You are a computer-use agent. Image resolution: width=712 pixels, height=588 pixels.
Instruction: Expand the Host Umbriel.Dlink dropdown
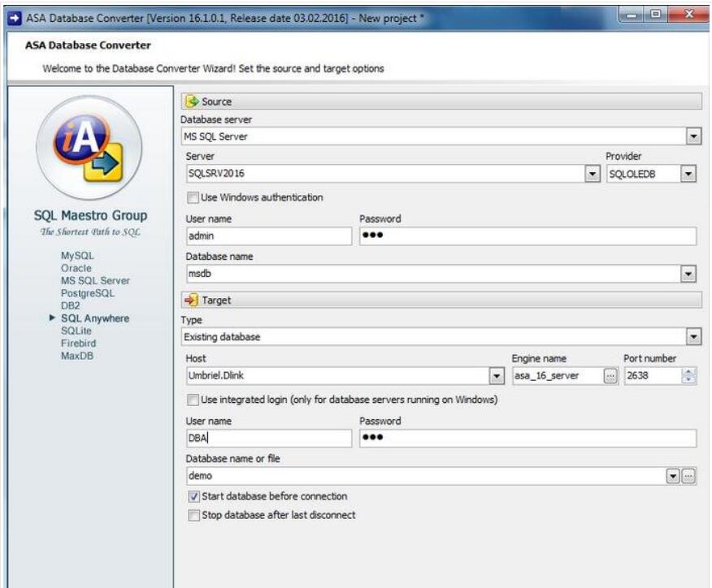click(497, 376)
